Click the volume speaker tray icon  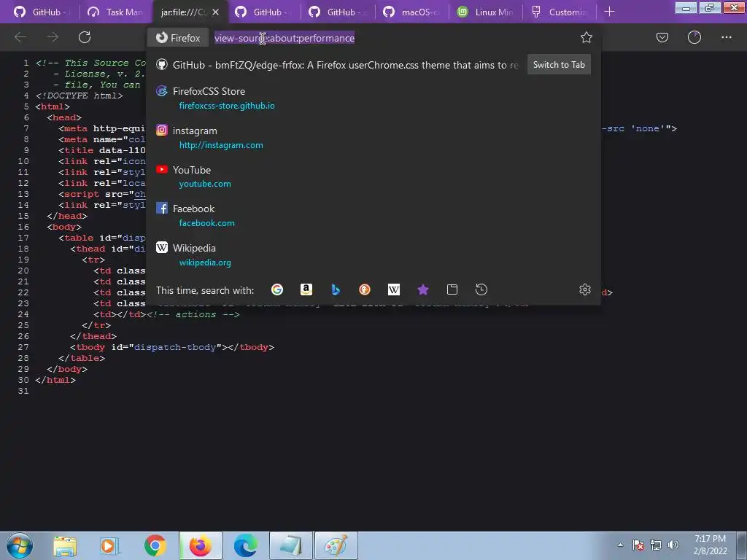673,545
